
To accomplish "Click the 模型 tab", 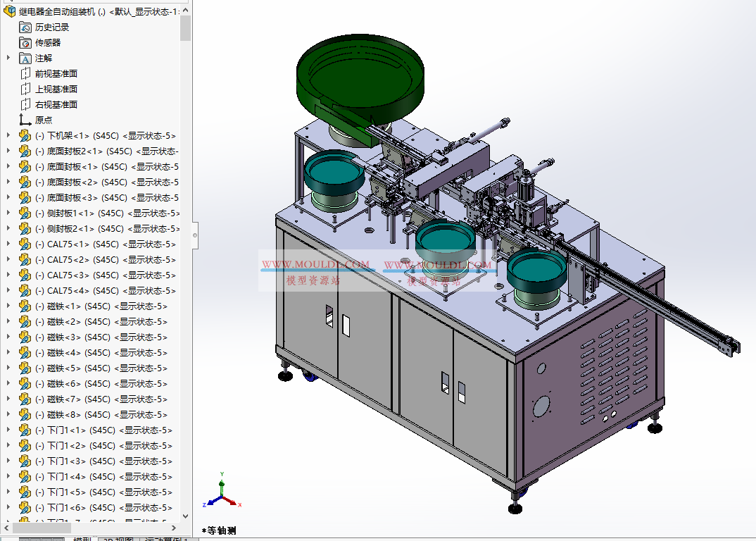I will [80, 537].
